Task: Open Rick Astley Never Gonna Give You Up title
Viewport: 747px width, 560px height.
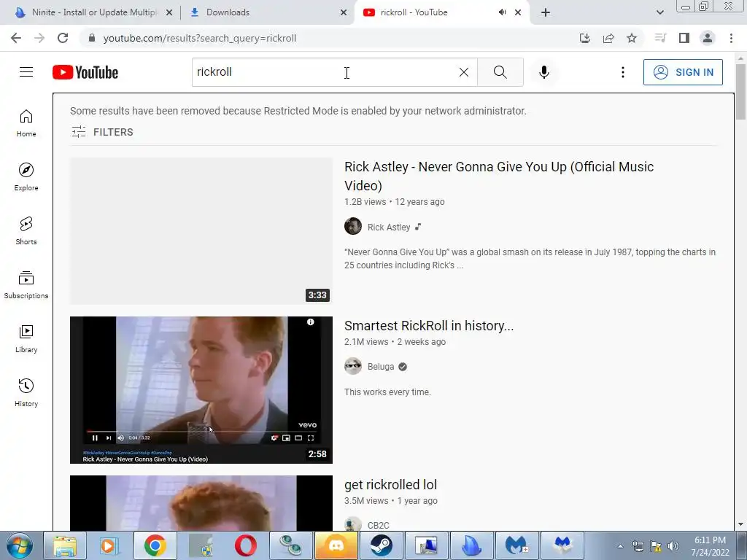Action: tap(499, 176)
